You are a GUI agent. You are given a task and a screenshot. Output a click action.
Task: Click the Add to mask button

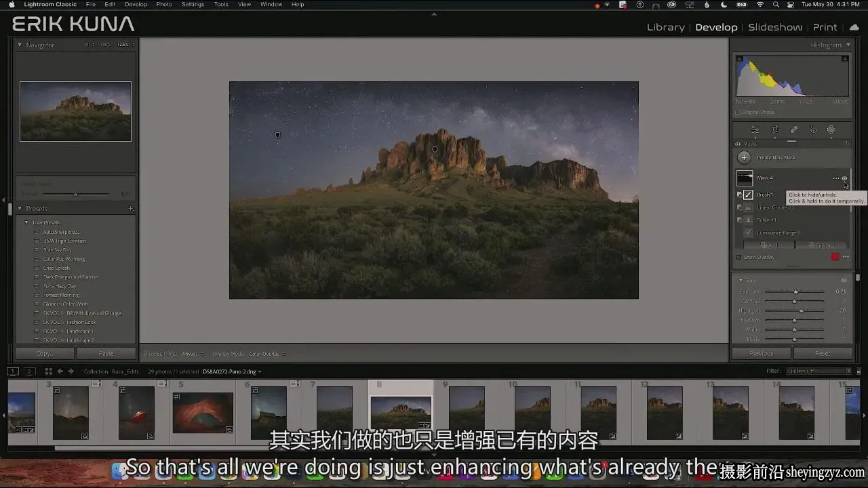click(x=768, y=245)
